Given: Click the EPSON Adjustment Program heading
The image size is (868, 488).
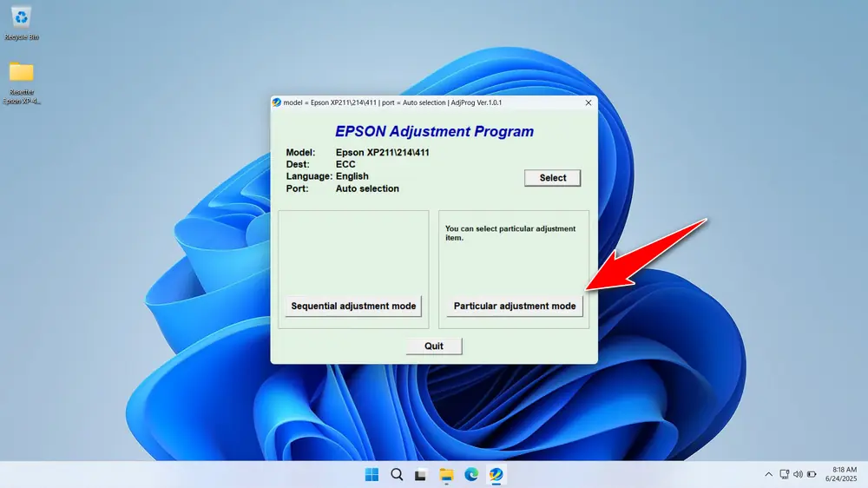Looking at the screenshot, I should [435, 131].
